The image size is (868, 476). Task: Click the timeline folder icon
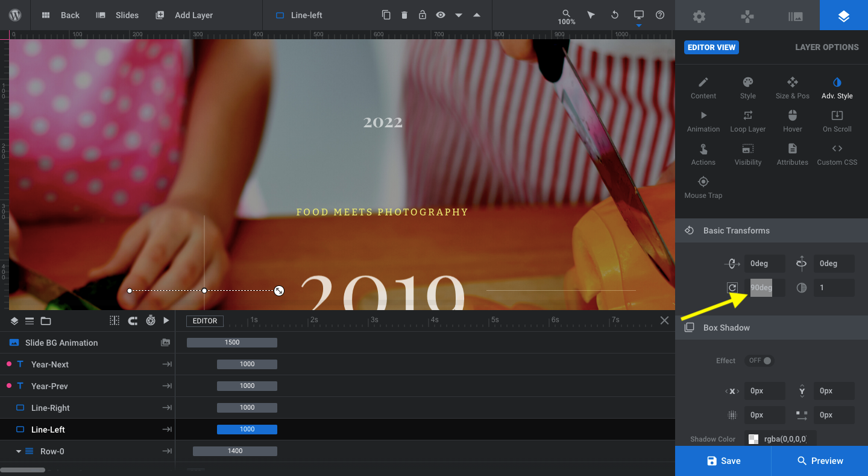(46, 321)
